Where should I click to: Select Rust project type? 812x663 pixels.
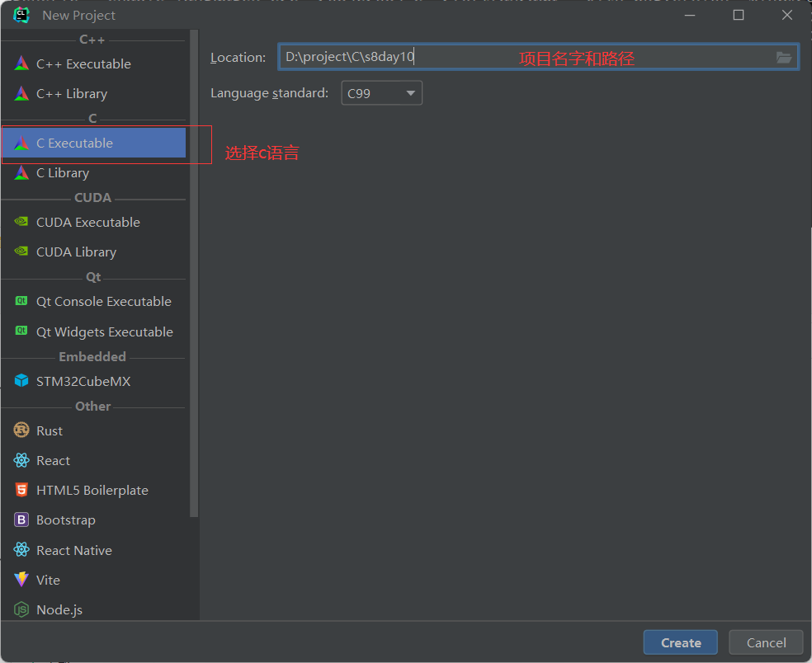pyautogui.click(x=93, y=430)
